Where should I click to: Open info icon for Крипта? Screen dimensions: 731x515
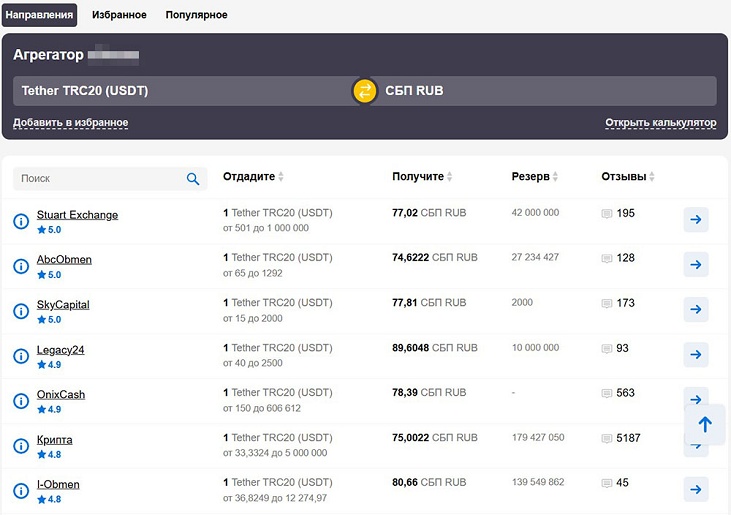click(21, 446)
